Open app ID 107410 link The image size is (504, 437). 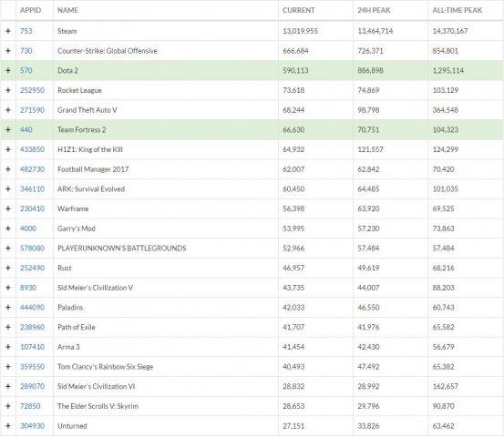coord(32,347)
